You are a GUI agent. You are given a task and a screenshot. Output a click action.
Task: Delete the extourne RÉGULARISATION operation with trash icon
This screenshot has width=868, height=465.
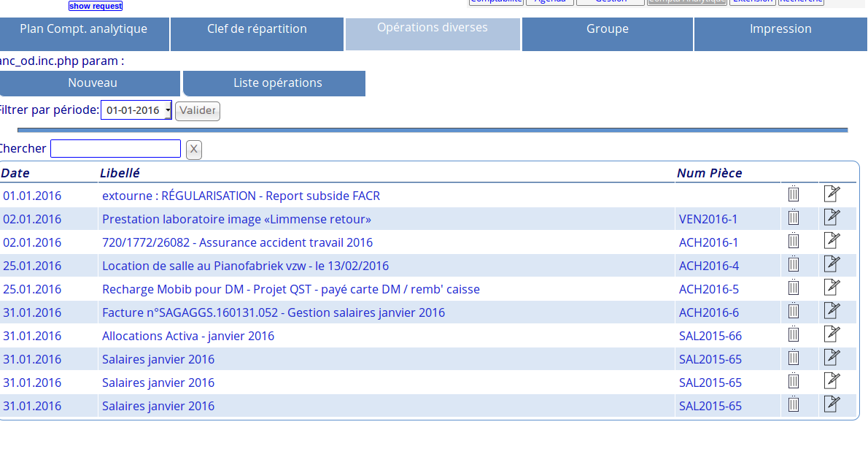(794, 194)
